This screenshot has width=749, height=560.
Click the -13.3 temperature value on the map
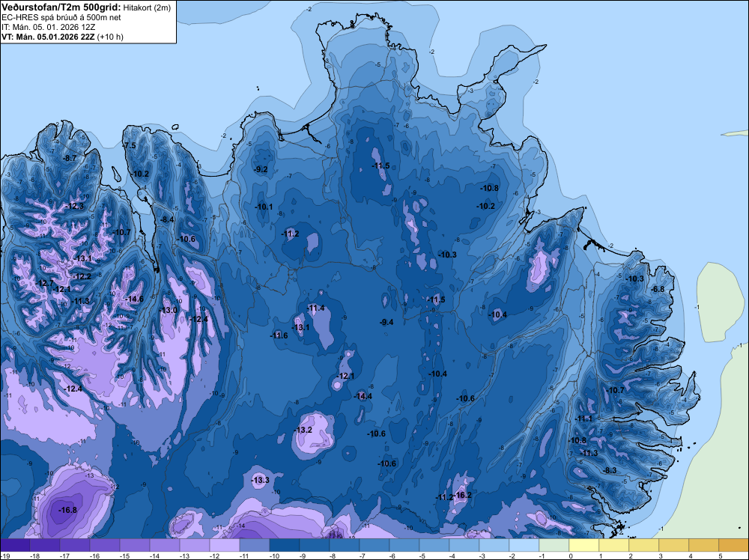[x=261, y=480]
